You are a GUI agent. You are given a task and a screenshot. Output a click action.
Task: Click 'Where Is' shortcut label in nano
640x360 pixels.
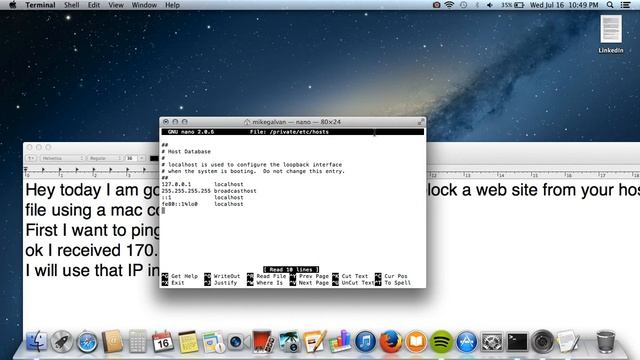point(269,282)
